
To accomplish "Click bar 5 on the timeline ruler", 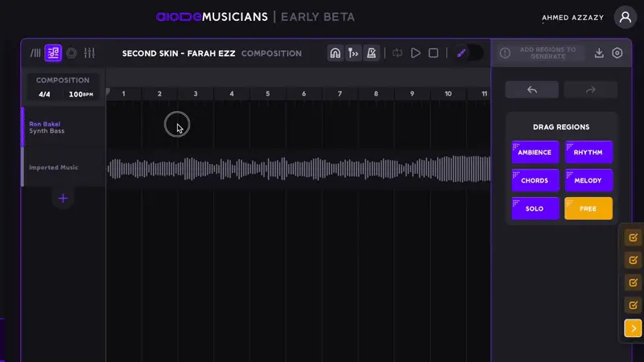I will coord(268,94).
